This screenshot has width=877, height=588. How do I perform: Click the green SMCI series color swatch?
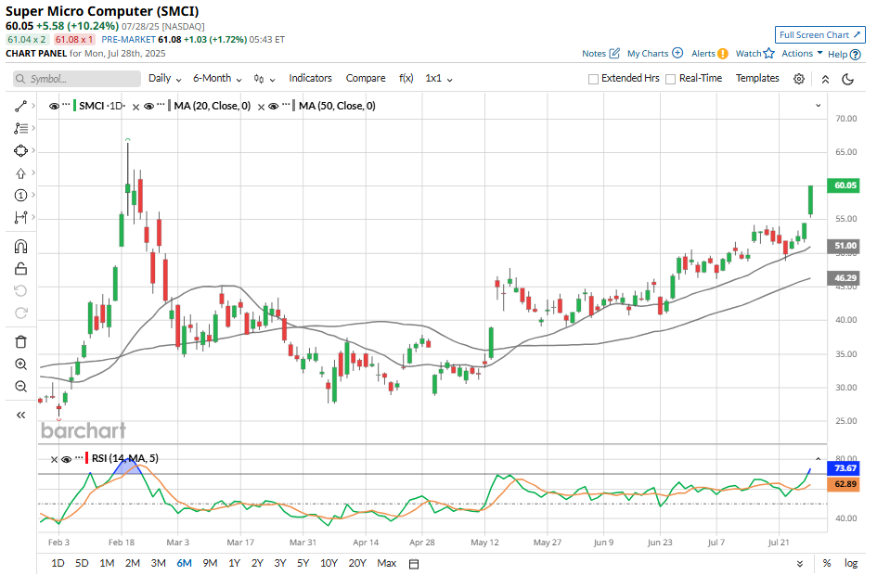75,107
